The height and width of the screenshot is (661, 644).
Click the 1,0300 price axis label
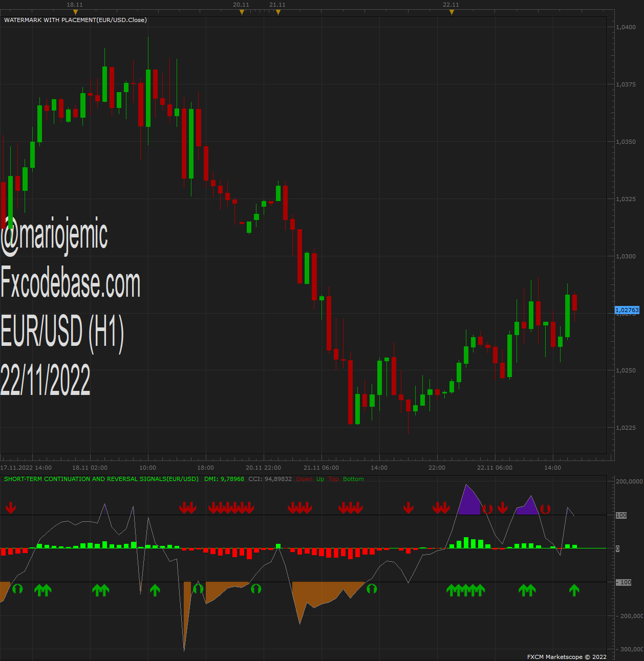click(626, 256)
